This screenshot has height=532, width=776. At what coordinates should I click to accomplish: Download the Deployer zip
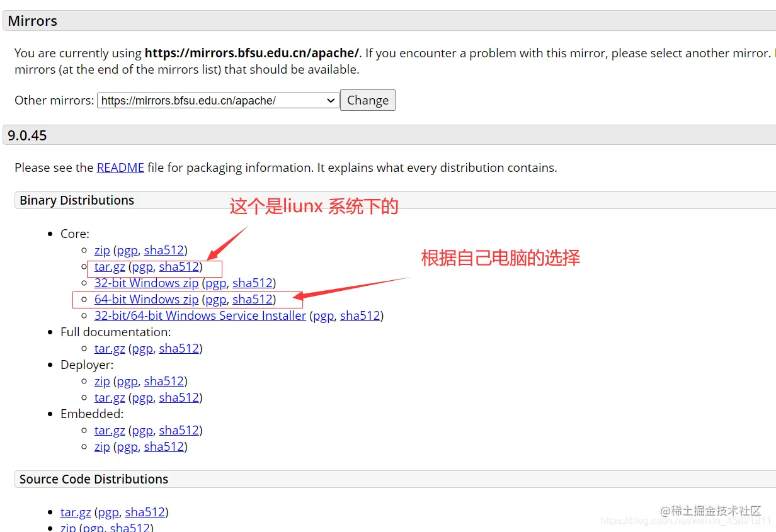point(102,381)
